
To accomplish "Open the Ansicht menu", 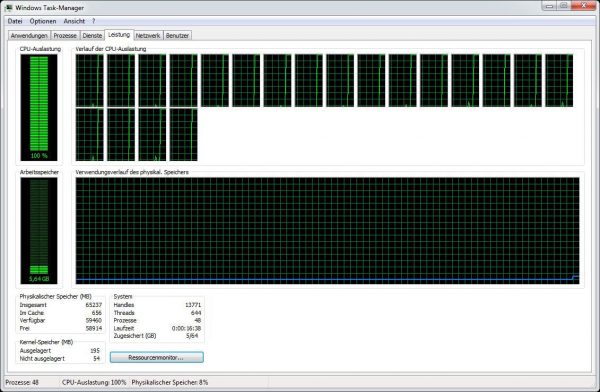I will [x=74, y=21].
